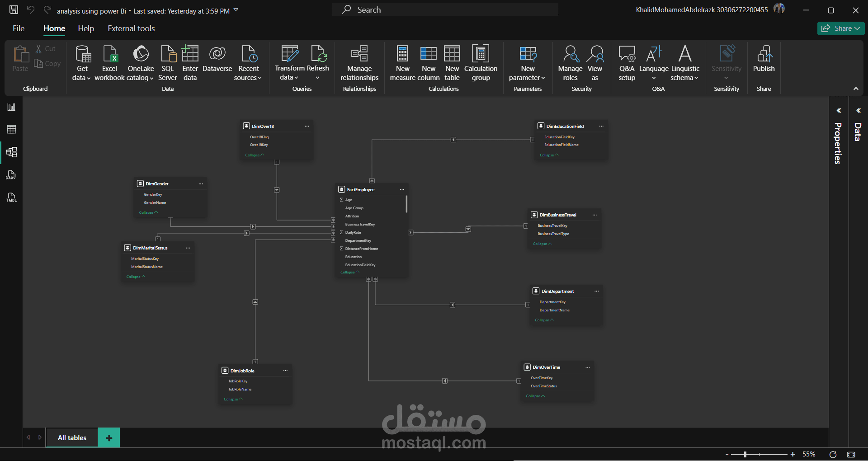Collapse the Properties pane
Screen dimensions: 868x461
click(x=839, y=110)
